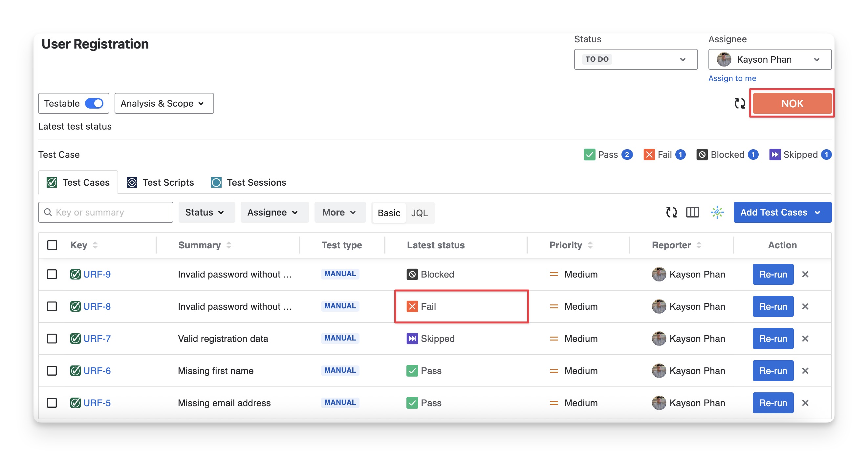
Task: Tick the select-all header checkbox
Action: click(x=52, y=245)
